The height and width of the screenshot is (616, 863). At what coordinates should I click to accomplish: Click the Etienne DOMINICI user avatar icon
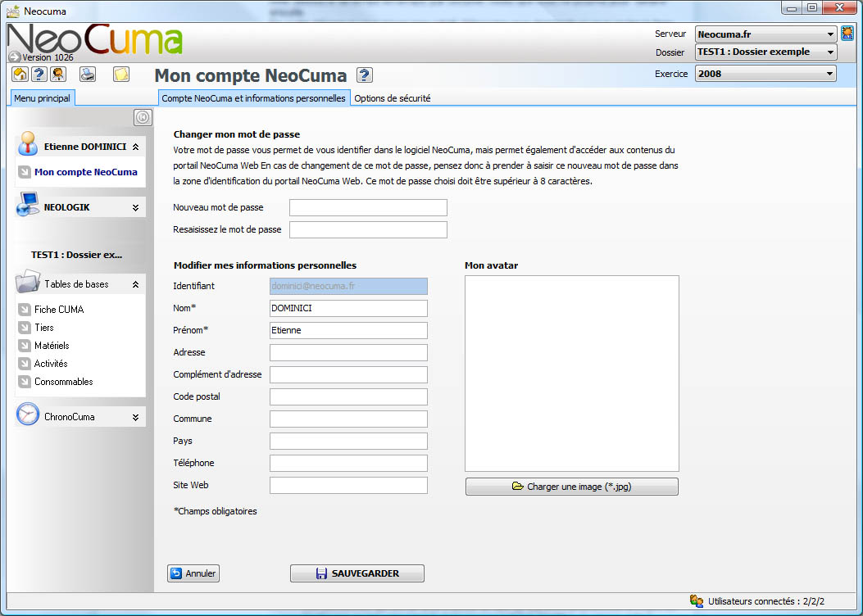coord(28,144)
